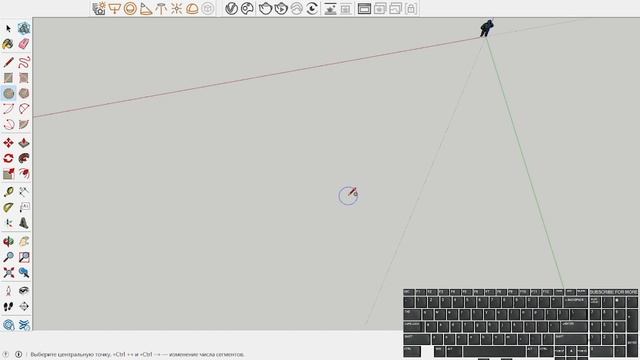Select the Push/Pull tool
This screenshot has width=640, height=360.
coord(24,143)
